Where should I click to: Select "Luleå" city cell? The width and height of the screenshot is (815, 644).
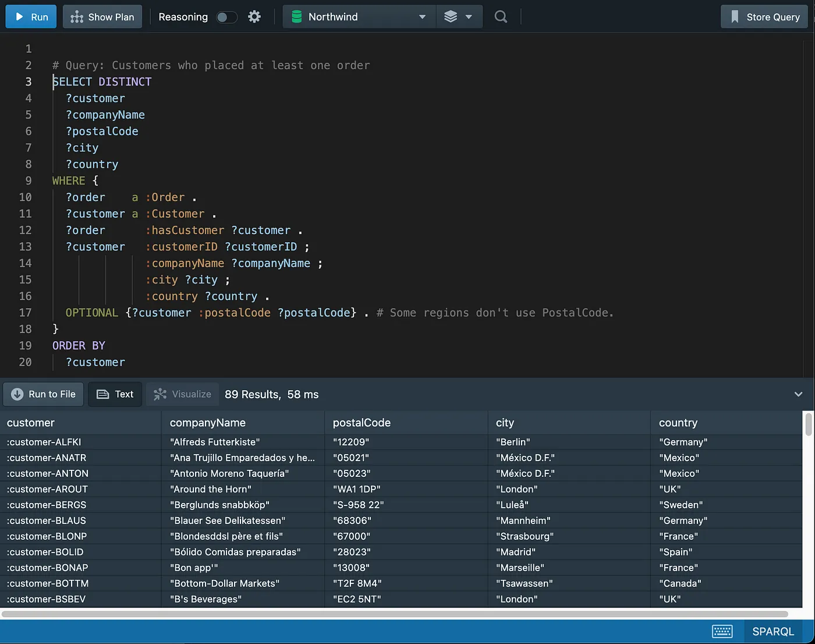(x=569, y=505)
